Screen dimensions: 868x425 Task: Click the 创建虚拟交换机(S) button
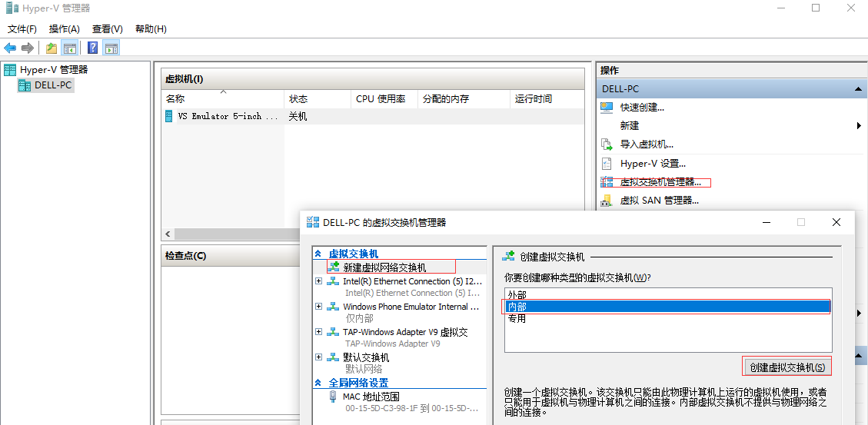[787, 367]
